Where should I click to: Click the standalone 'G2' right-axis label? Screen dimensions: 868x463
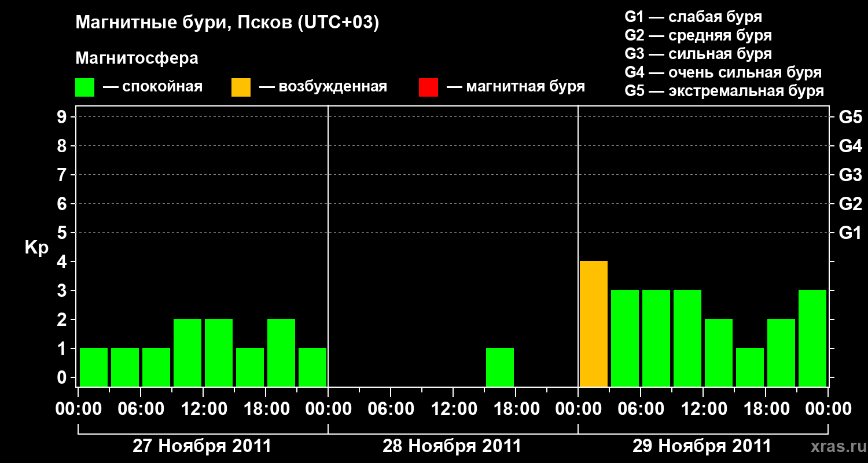coord(850,204)
